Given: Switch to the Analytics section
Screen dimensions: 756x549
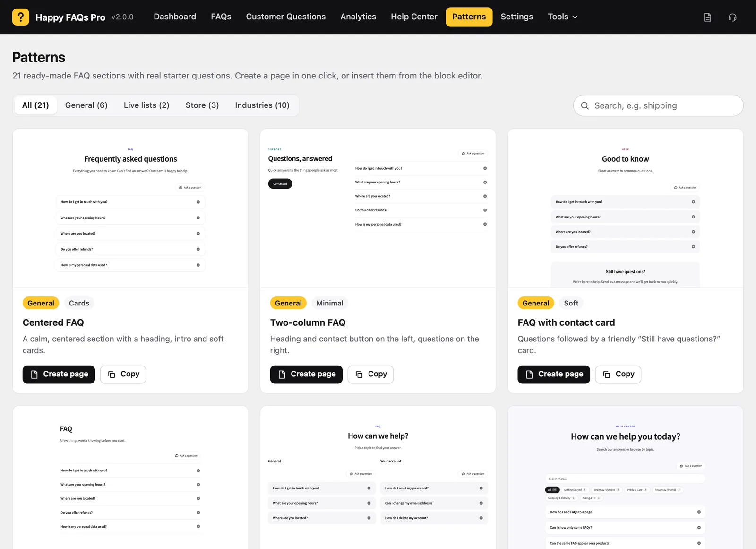Looking at the screenshot, I should click(x=358, y=17).
